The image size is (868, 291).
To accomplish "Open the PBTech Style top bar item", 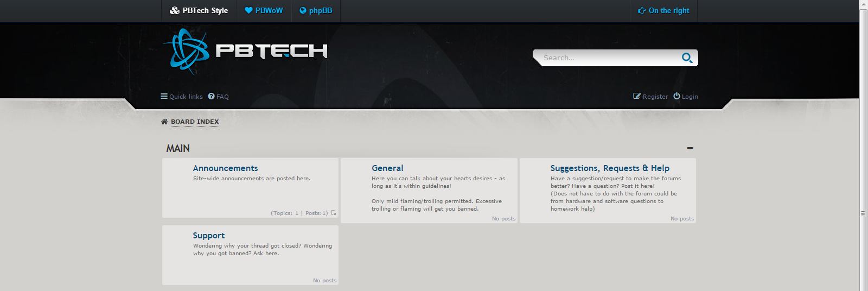I will pyautogui.click(x=199, y=10).
